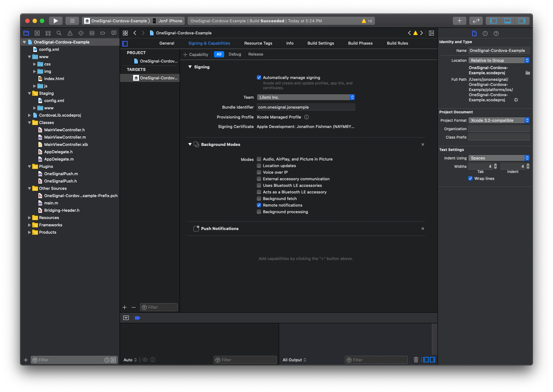Image resolution: width=553 pixels, height=392 pixels.
Task: Switch to the Build Settings tab
Action: pos(321,43)
